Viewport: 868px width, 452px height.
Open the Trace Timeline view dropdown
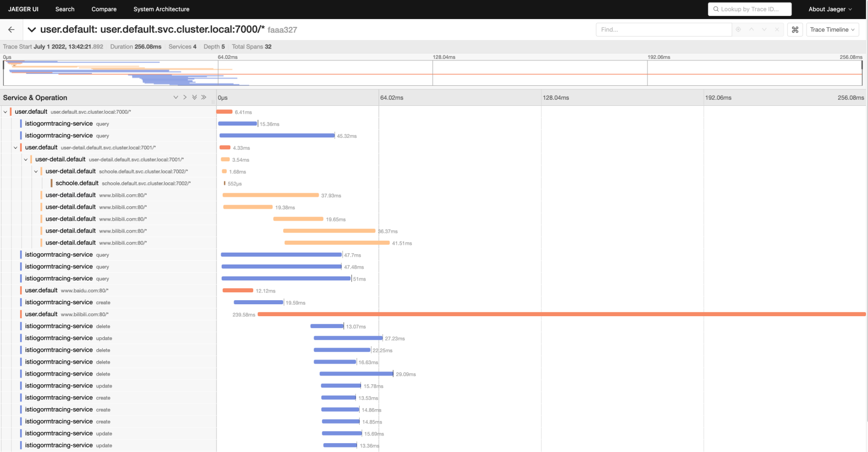pos(832,29)
